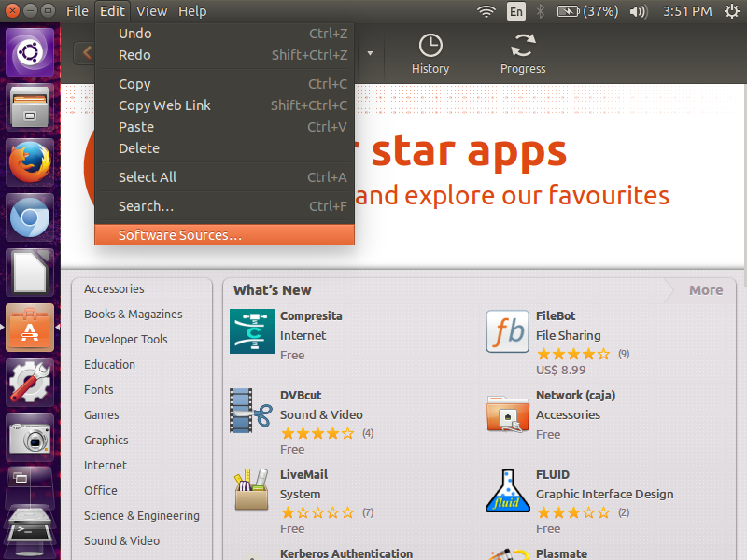Open the Fonts category
Image resolution: width=747 pixels, height=560 pixels.
tap(99, 389)
